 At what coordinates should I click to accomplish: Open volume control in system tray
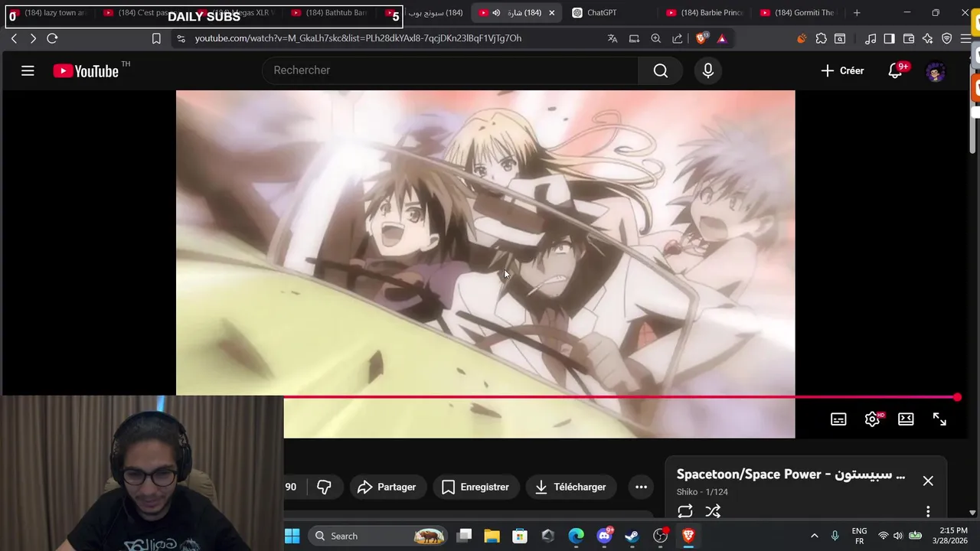tap(898, 536)
